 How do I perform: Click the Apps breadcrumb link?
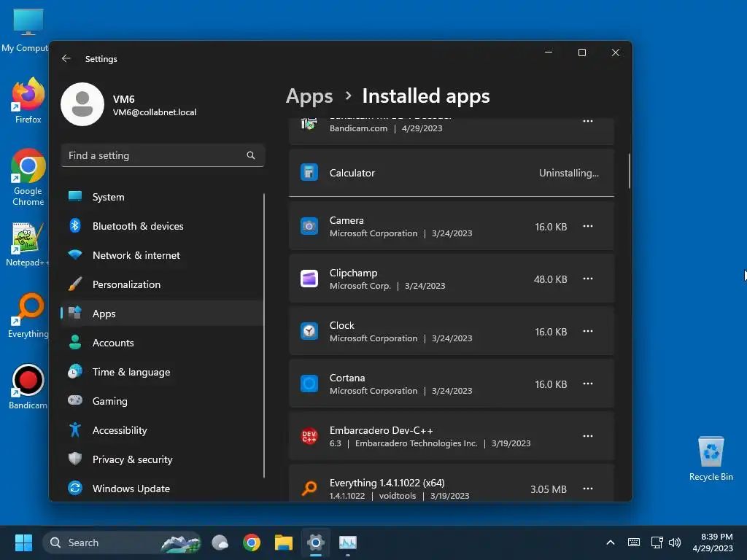pos(309,96)
